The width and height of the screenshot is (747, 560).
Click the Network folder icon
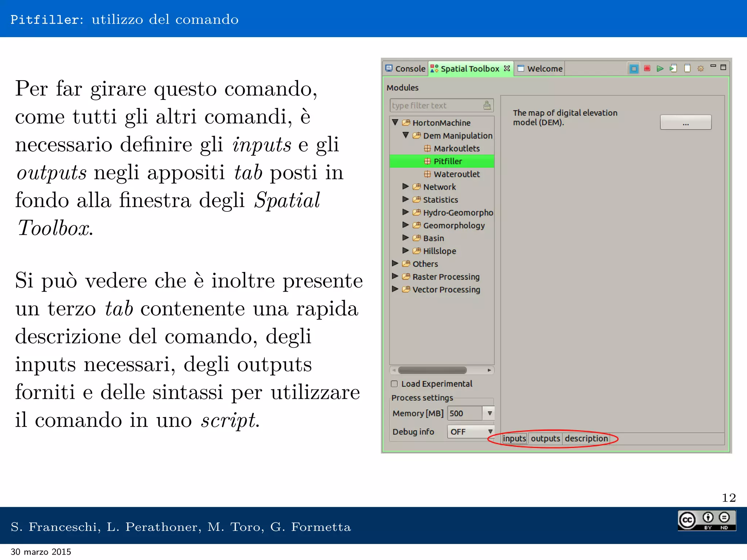tap(417, 187)
